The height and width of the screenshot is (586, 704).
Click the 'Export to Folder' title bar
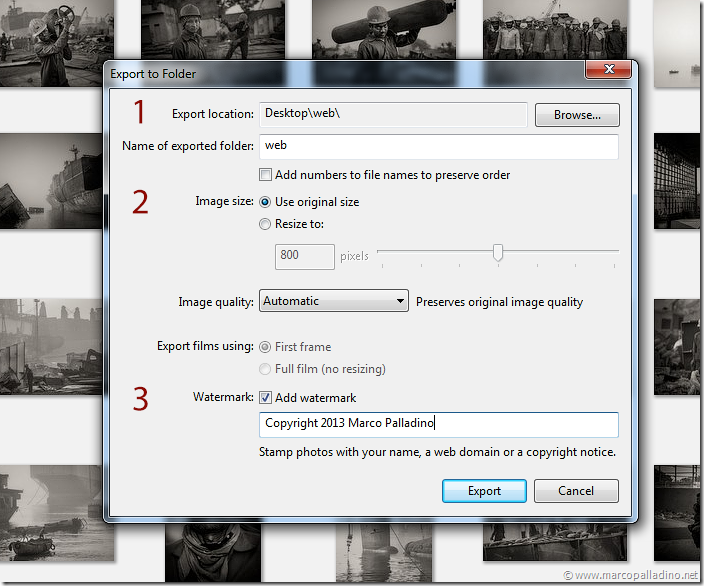click(x=346, y=73)
